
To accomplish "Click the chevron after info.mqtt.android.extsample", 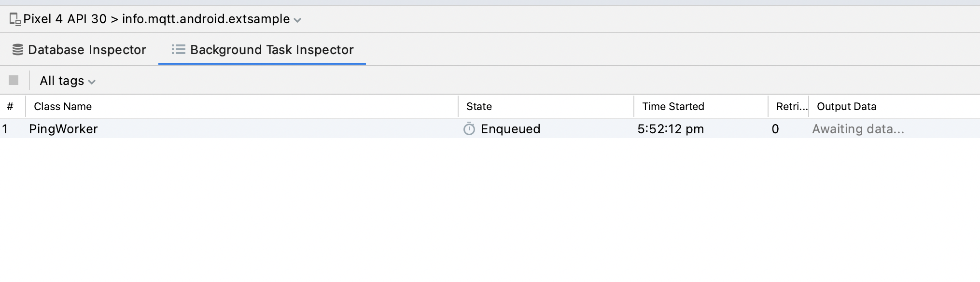I will [x=298, y=20].
